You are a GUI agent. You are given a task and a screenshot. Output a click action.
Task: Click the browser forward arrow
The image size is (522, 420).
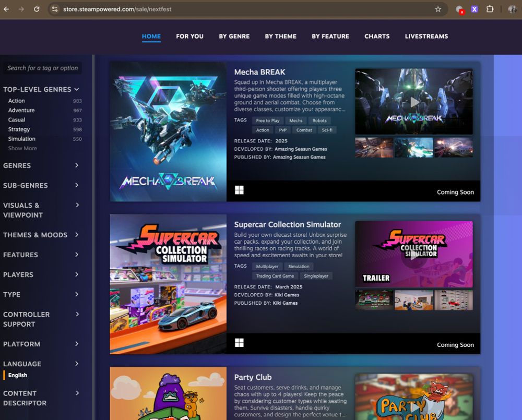21,9
